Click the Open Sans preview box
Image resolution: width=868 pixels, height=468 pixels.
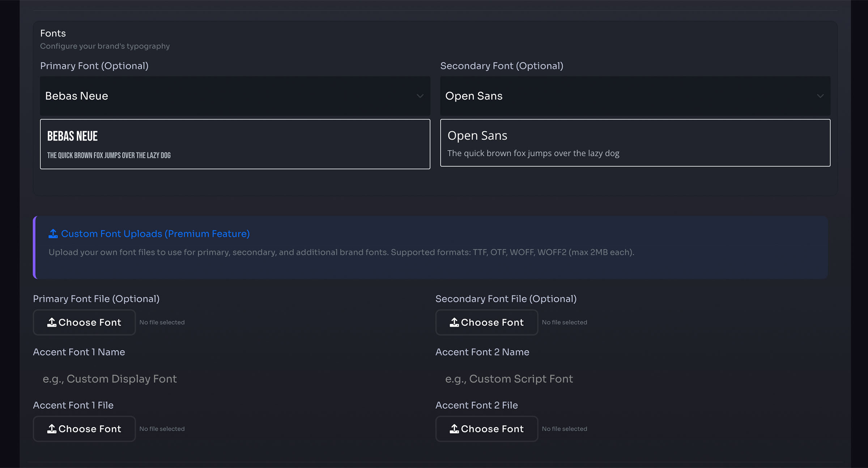(635, 143)
